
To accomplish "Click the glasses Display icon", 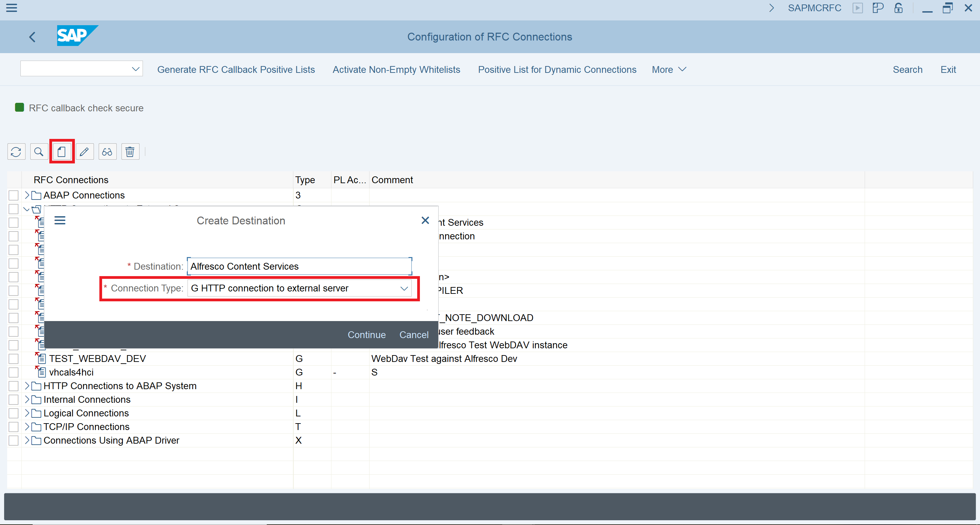I will tap(107, 152).
